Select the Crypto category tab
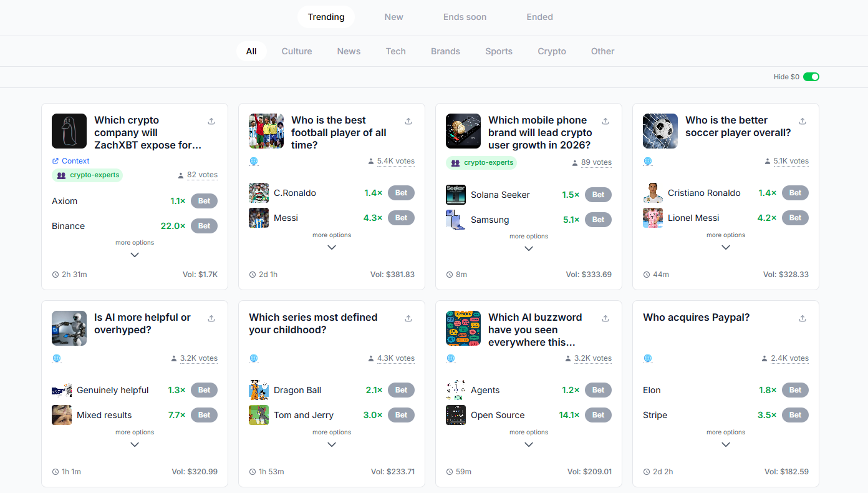868x493 pixels. coord(551,51)
